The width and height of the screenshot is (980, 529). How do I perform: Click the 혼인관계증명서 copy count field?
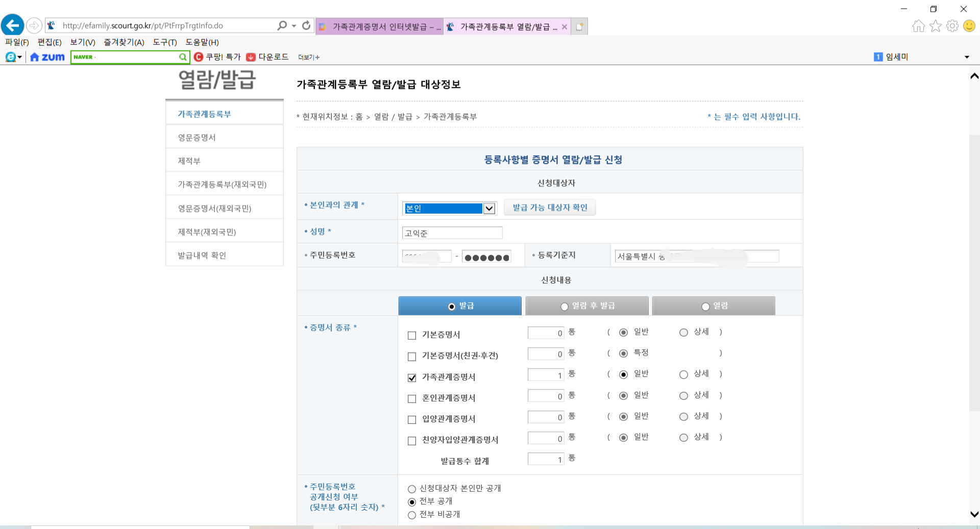tap(546, 396)
